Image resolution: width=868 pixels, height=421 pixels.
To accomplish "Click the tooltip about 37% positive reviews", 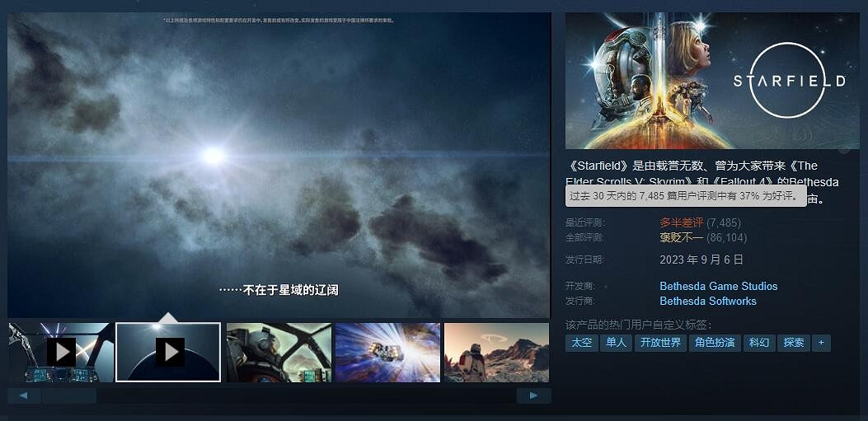I will click(686, 196).
